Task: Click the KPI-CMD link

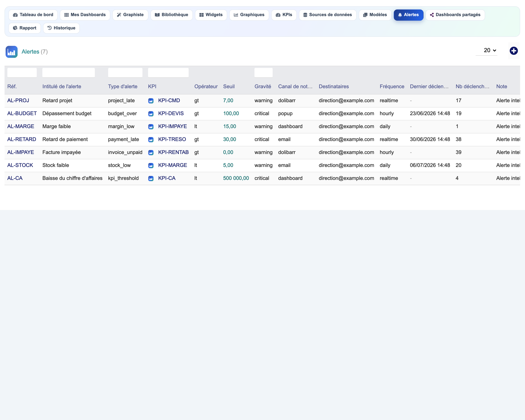Action: click(x=169, y=101)
